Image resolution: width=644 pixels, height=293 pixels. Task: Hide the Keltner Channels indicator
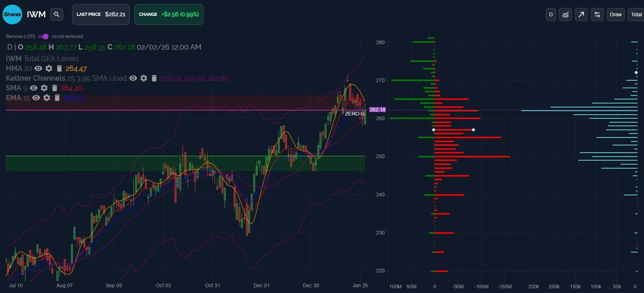point(133,78)
